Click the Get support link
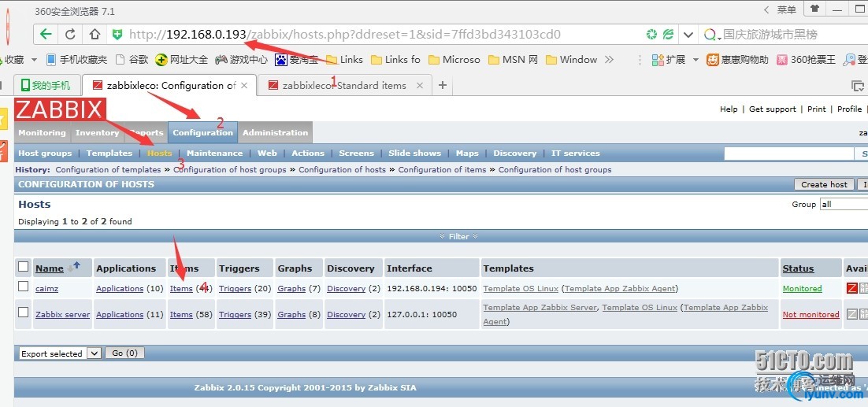 (772, 109)
